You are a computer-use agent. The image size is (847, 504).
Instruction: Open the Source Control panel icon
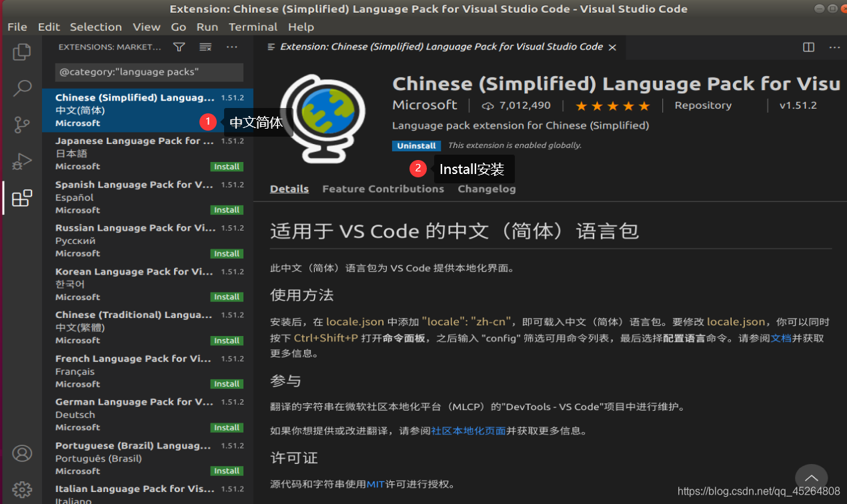(x=22, y=124)
